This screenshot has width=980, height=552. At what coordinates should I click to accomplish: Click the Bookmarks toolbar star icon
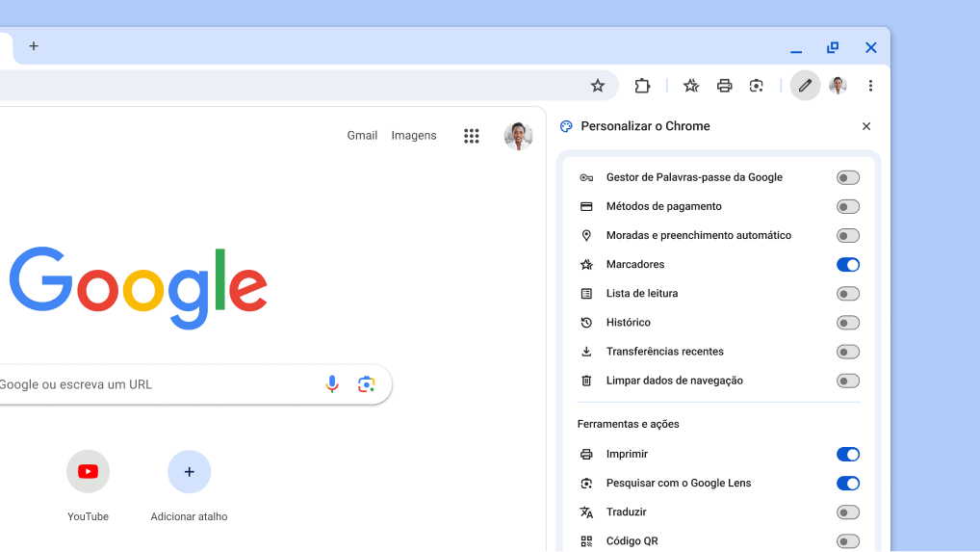(x=691, y=86)
